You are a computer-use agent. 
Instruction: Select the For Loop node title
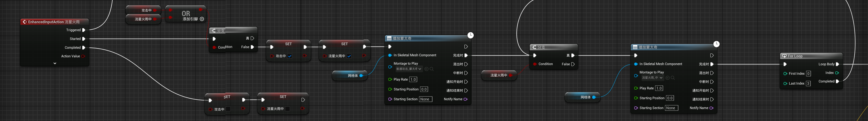[795, 56]
